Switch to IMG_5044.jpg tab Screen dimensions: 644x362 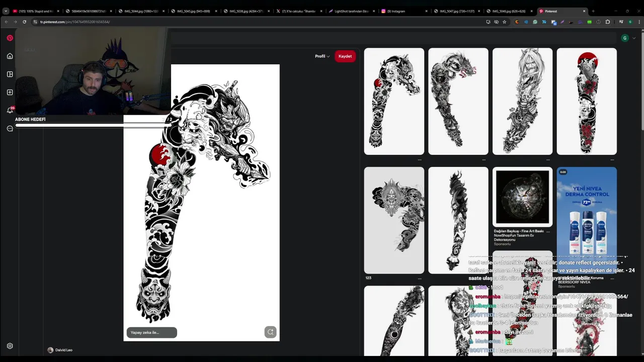pos(141,11)
